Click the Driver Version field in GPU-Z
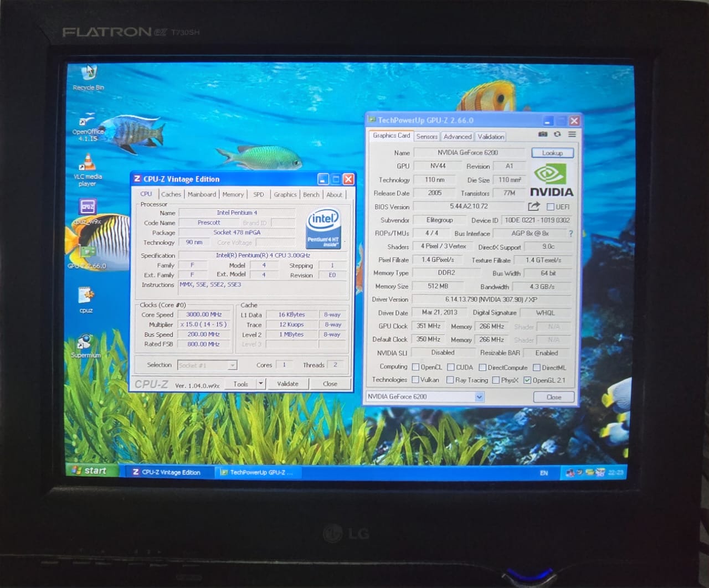Viewport: 709px width, 588px height. click(492, 300)
